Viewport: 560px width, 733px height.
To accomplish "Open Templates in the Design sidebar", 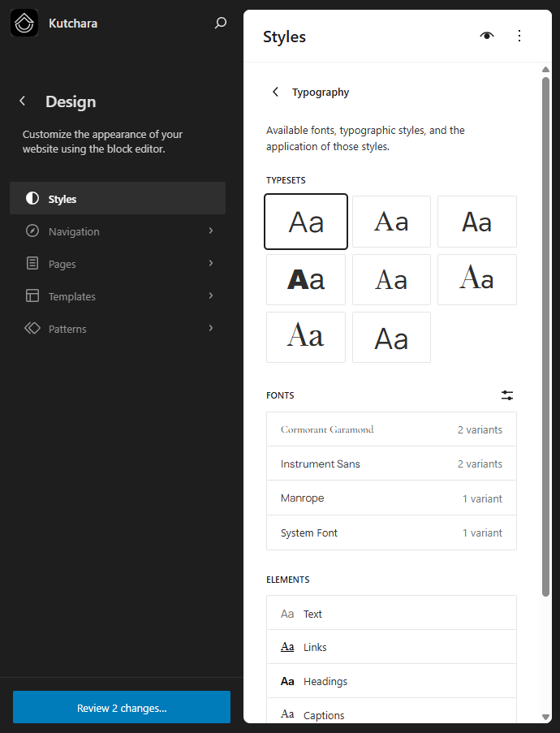I will pyautogui.click(x=118, y=296).
